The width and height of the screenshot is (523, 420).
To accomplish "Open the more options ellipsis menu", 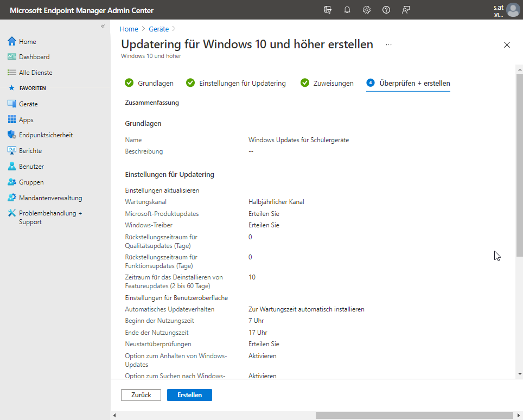I will (388, 45).
